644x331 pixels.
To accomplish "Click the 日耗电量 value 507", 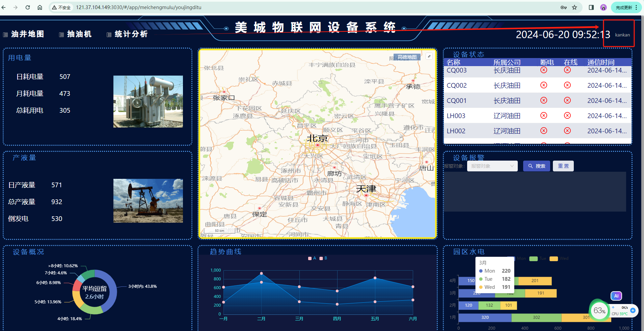I will 65,77.
